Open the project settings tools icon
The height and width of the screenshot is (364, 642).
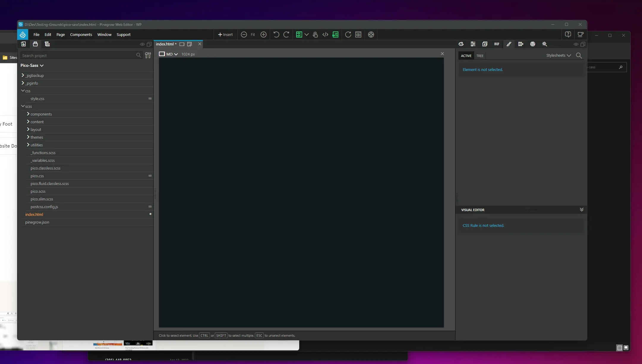tap(148, 55)
